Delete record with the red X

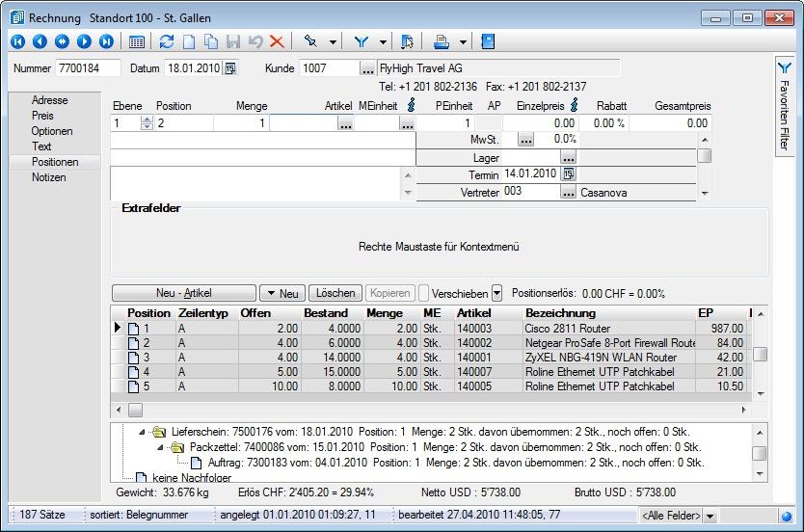click(x=277, y=41)
